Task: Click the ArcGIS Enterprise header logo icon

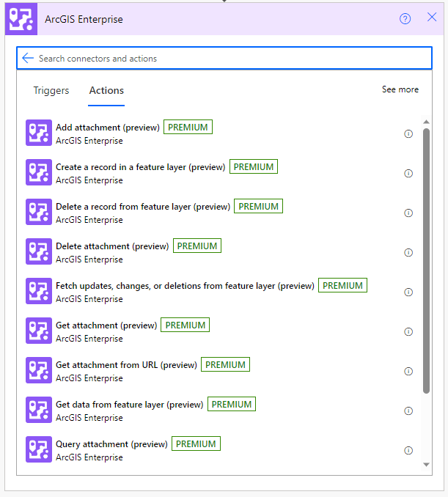Action: click(x=21, y=19)
